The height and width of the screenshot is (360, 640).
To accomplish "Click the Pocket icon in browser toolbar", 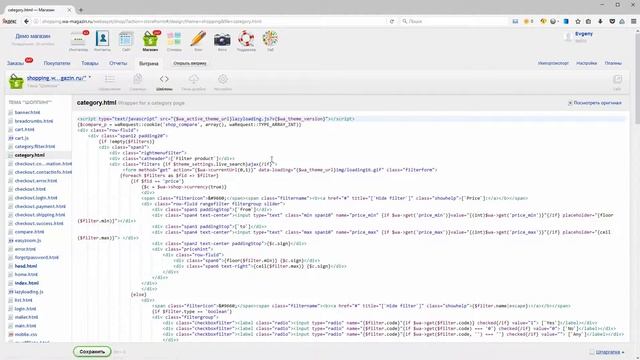I will coord(612,21).
